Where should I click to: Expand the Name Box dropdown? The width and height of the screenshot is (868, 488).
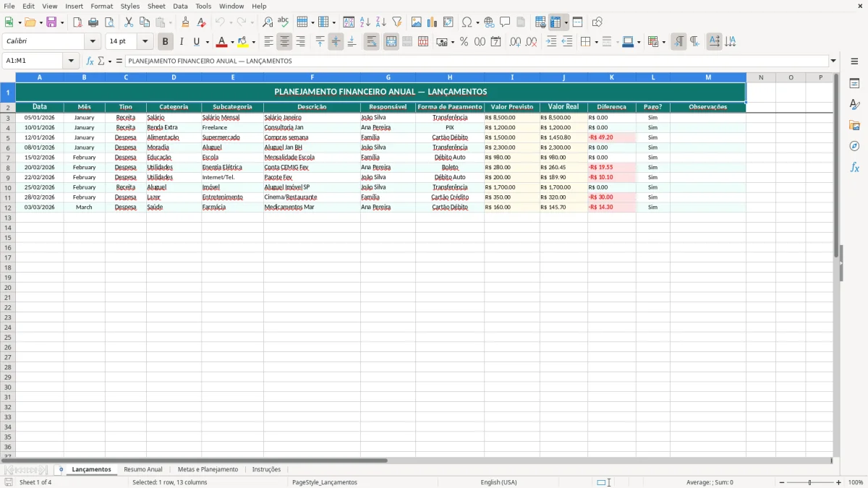pyautogui.click(x=71, y=61)
